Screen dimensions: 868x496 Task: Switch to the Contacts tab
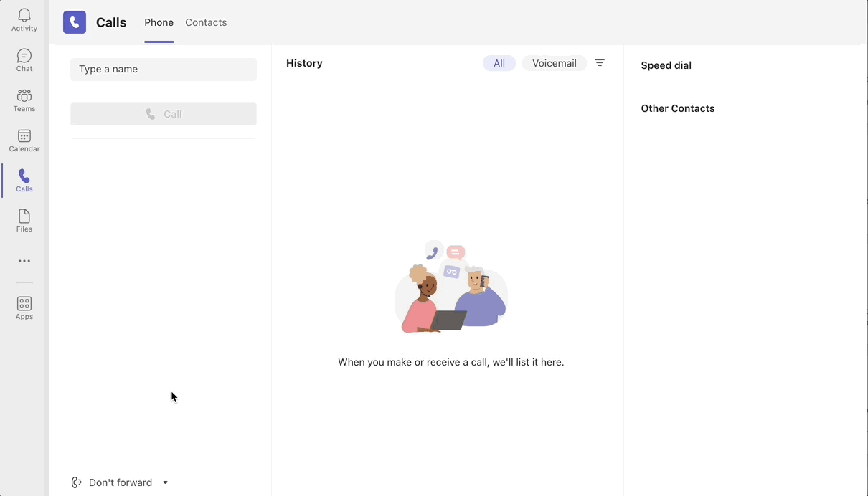[206, 22]
